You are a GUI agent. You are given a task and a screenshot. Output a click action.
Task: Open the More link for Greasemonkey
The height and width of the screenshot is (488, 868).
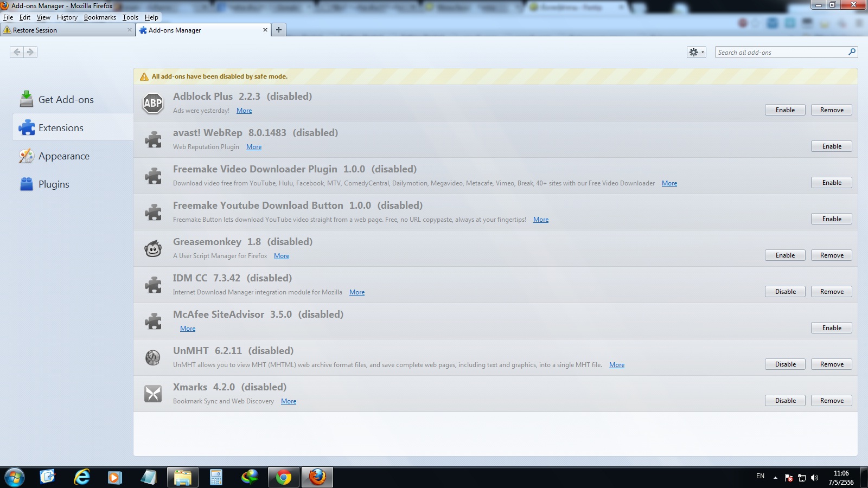(x=282, y=256)
